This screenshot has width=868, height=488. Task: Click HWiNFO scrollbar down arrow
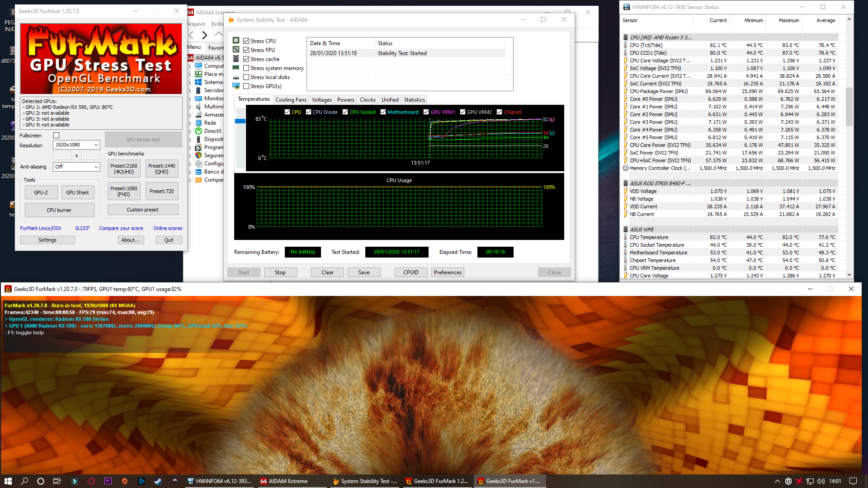point(849,275)
